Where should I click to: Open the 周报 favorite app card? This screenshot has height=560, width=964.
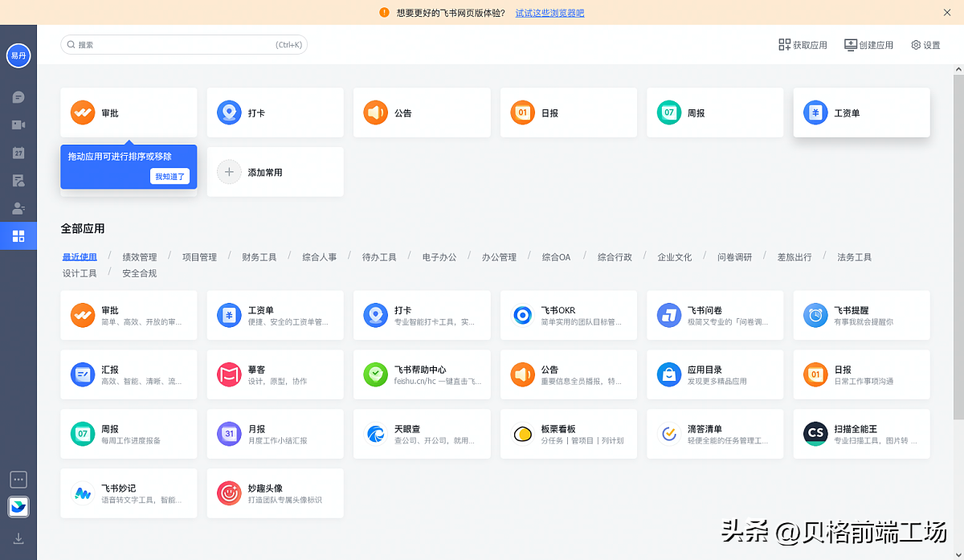click(x=715, y=112)
